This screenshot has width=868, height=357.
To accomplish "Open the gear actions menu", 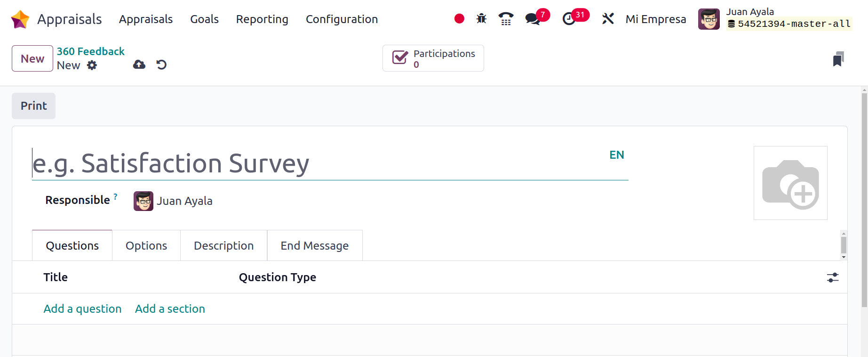I will click(x=92, y=65).
